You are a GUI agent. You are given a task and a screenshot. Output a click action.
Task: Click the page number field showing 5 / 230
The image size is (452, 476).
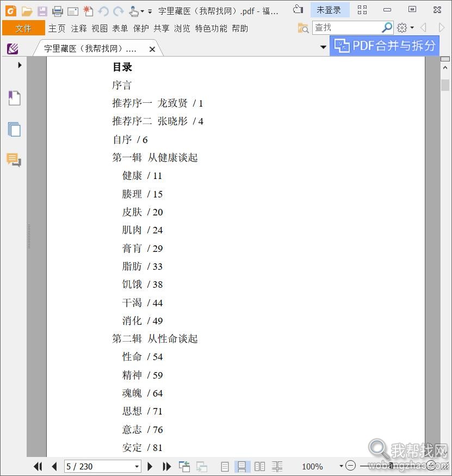[x=98, y=466]
